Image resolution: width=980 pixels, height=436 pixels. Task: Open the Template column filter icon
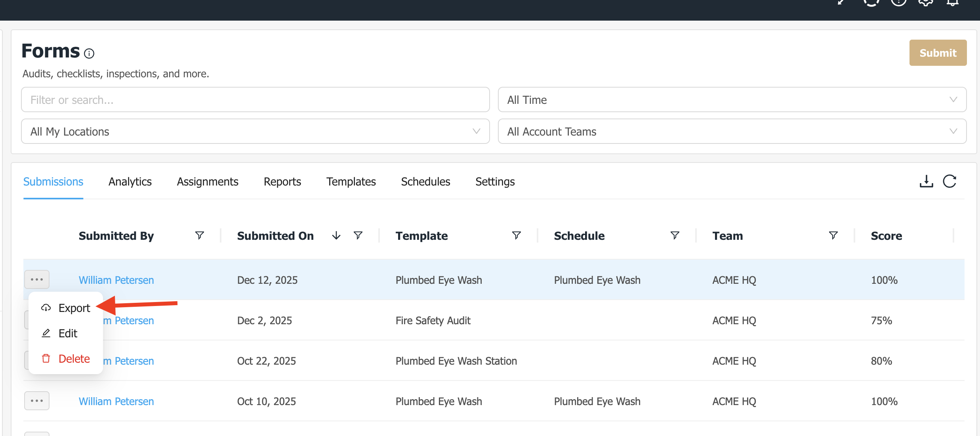click(x=516, y=235)
